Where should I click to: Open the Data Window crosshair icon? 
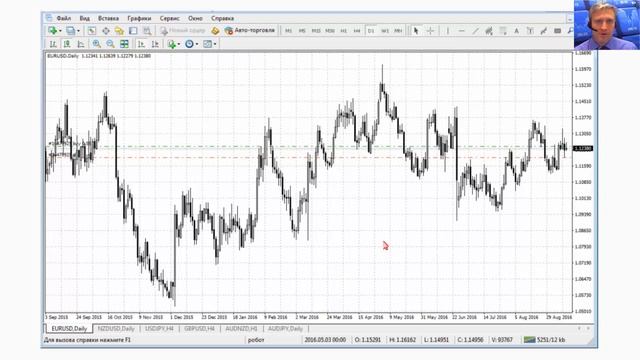(106, 31)
